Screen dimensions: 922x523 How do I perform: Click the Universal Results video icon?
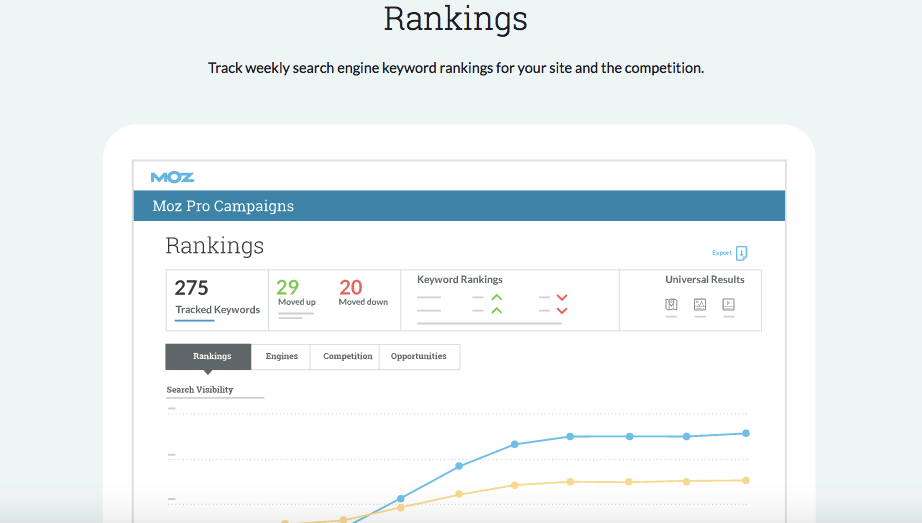(729, 304)
